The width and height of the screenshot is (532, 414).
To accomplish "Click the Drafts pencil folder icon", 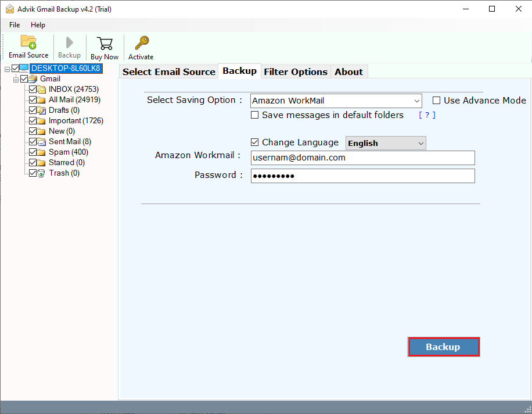I will coord(41,110).
